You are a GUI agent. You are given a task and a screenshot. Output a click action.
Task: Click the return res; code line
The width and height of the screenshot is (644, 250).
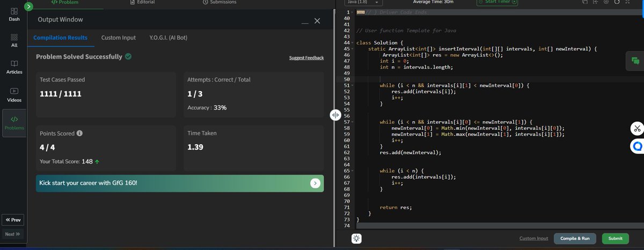tap(396, 207)
